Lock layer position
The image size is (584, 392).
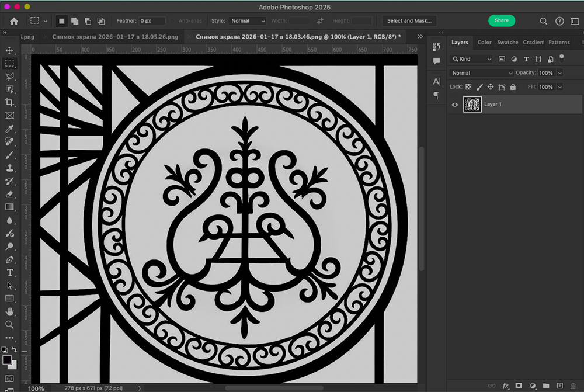point(491,87)
